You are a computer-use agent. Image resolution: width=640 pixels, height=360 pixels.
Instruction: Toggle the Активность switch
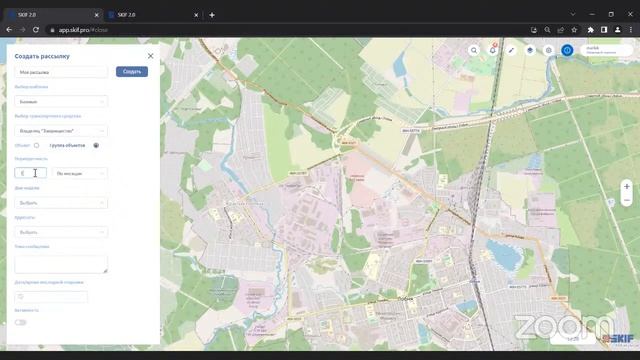pos(20,322)
